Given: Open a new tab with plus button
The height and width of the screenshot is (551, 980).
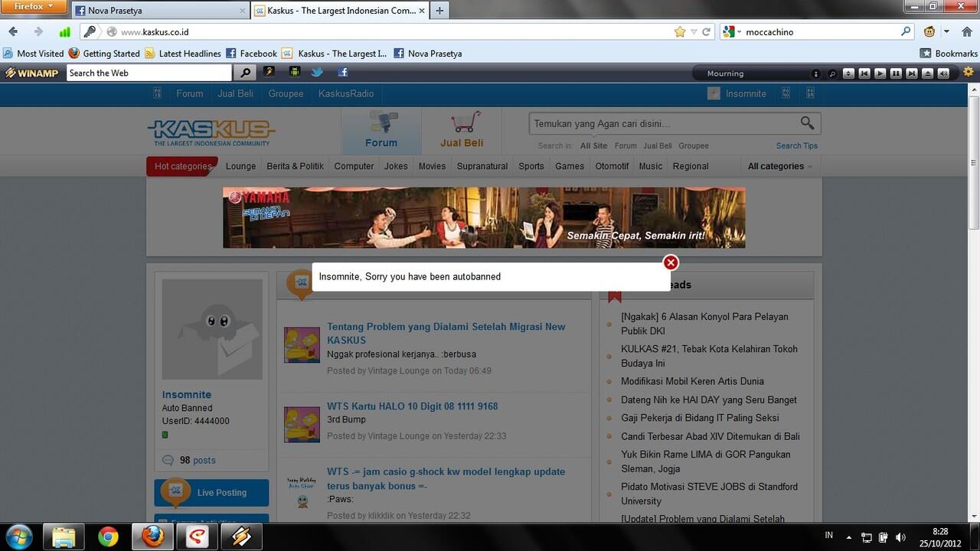Looking at the screenshot, I should (x=439, y=11).
